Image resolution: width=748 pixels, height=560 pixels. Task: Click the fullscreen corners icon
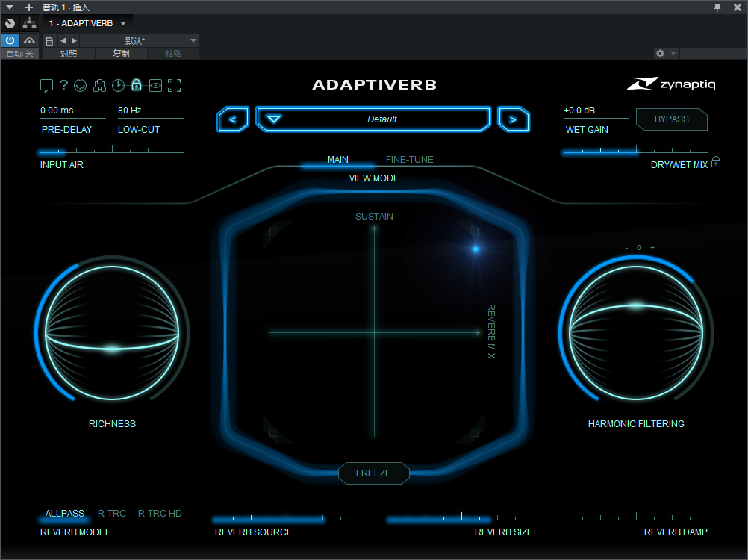tap(174, 85)
